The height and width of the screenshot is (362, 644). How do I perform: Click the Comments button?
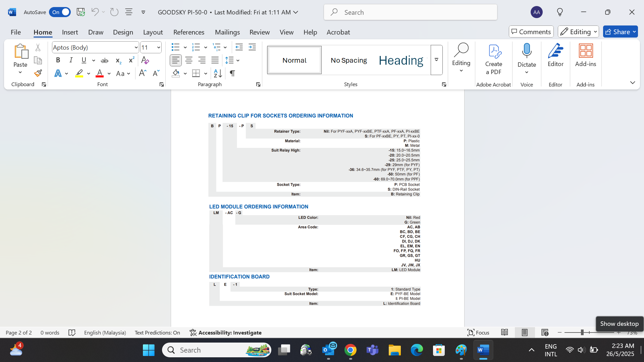coord(531,32)
